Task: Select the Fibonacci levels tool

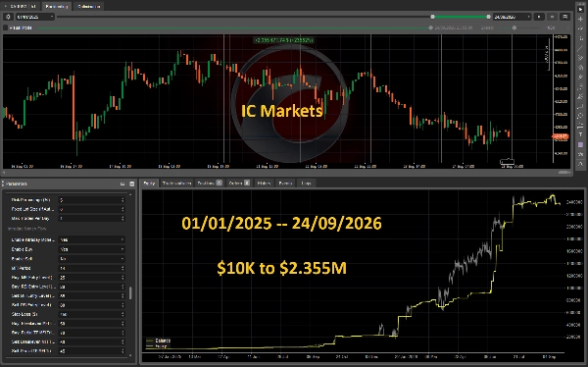Action: coord(580,86)
